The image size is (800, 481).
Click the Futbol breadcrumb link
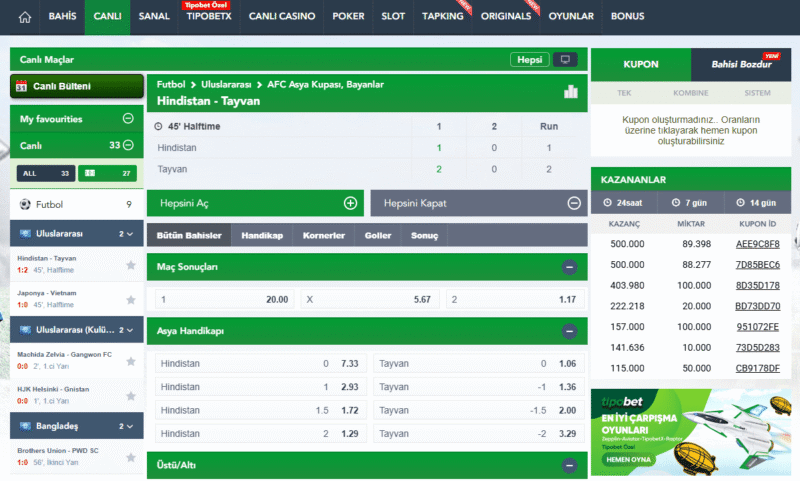(171, 85)
